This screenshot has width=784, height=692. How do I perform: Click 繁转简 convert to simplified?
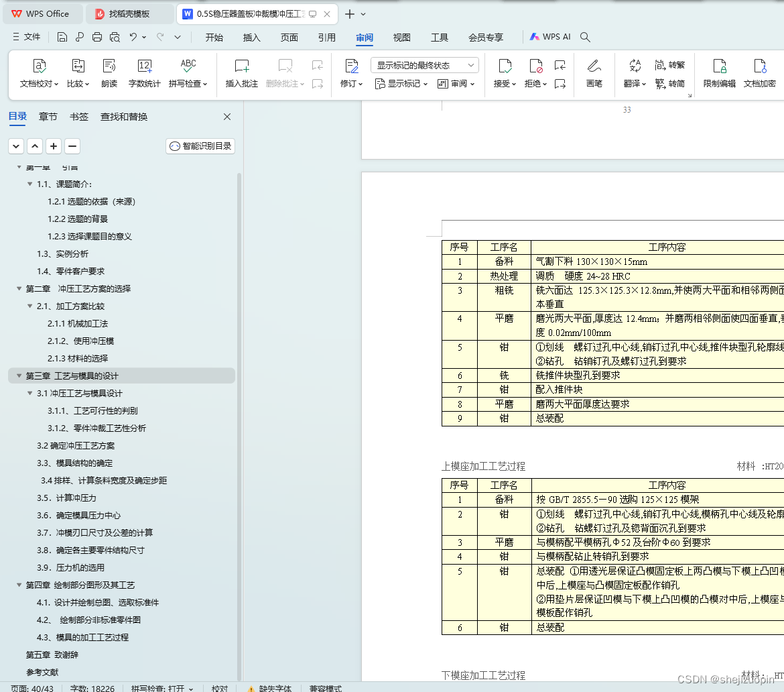[669, 84]
